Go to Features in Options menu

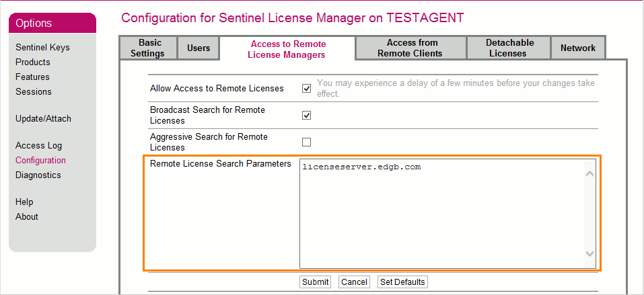click(32, 77)
